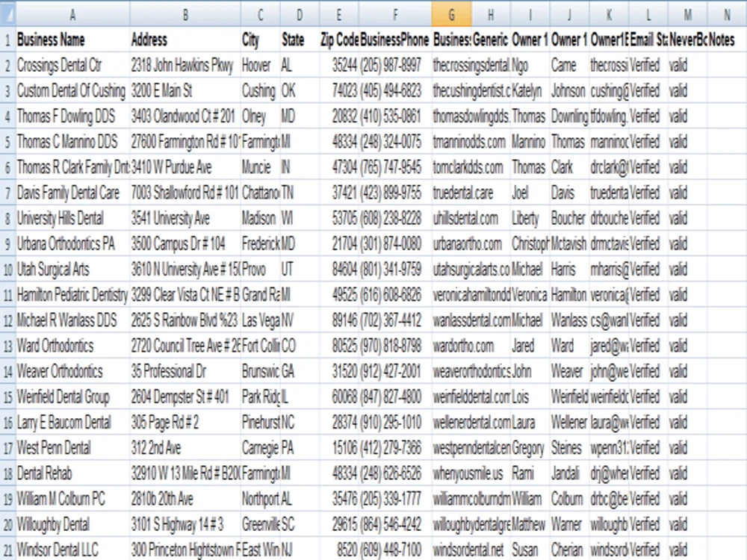This screenshot has height=560, width=747.
Task: Select row 15 header
Action: [x=7, y=396]
